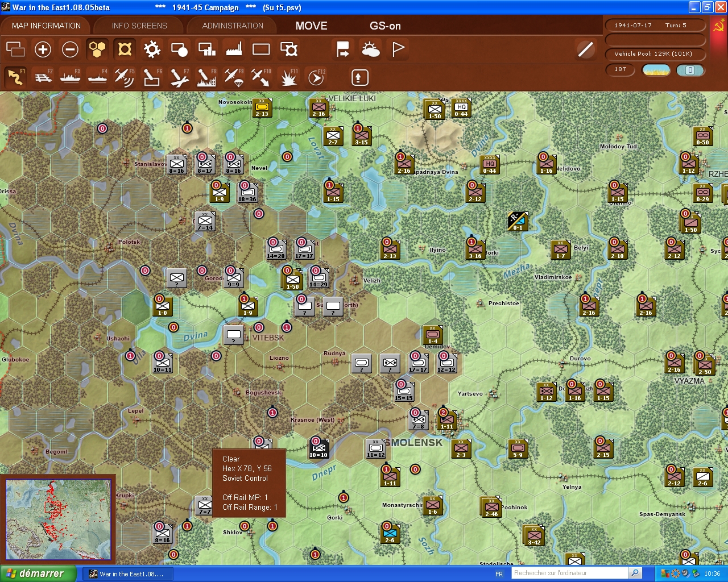Open the weather sun-and-cloud icon
Image resolution: width=728 pixels, height=582 pixels.
pyautogui.click(x=370, y=49)
